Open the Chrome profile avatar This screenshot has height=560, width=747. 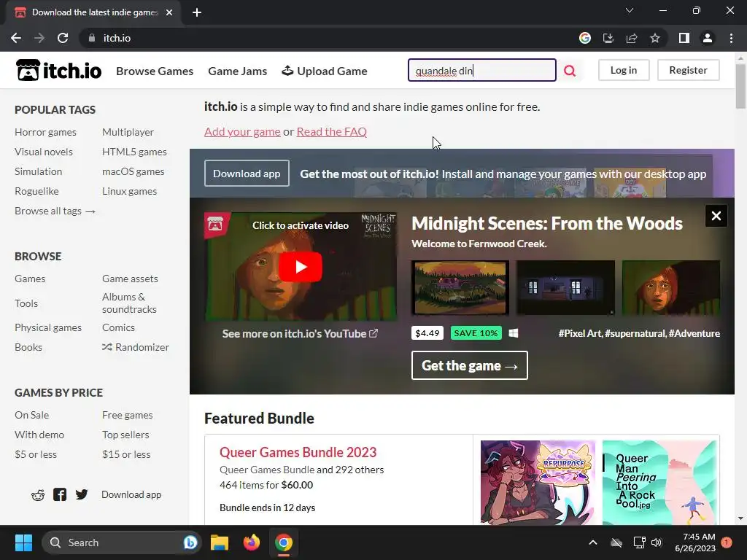click(x=708, y=38)
